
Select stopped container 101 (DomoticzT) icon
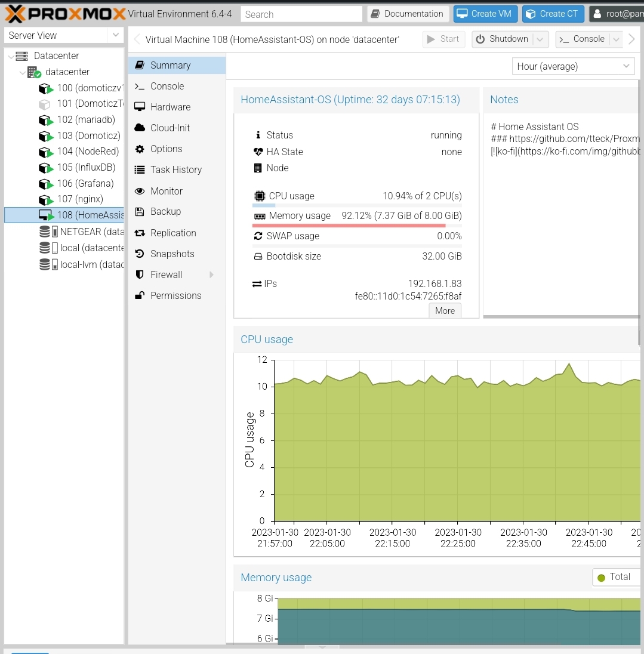click(45, 104)
